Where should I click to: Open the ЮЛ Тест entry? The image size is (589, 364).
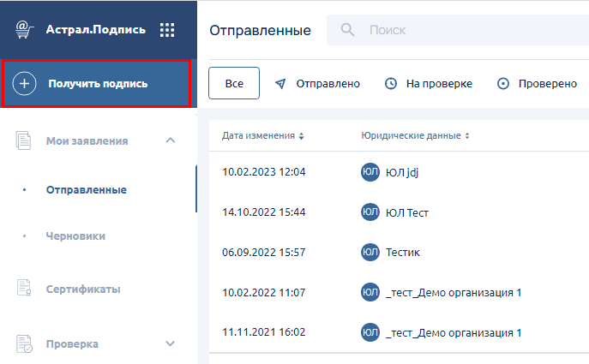(x=407, y=212)
